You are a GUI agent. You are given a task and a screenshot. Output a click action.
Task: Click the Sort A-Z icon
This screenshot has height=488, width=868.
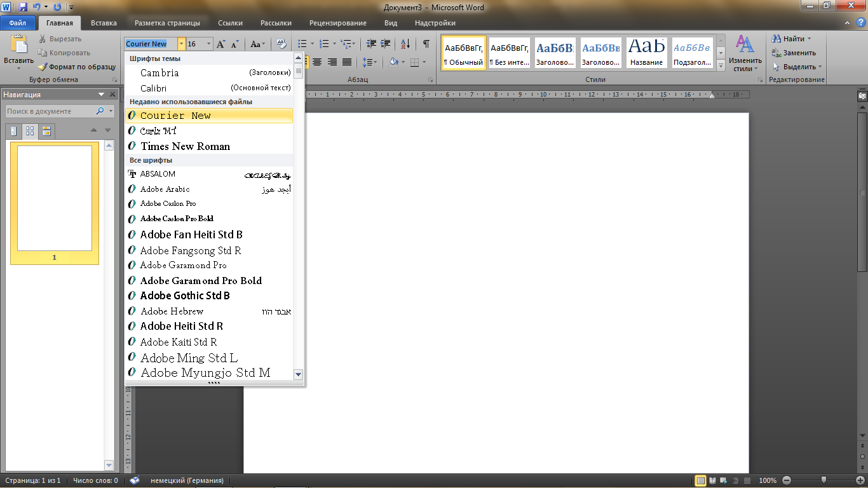[x=405, y=44]
